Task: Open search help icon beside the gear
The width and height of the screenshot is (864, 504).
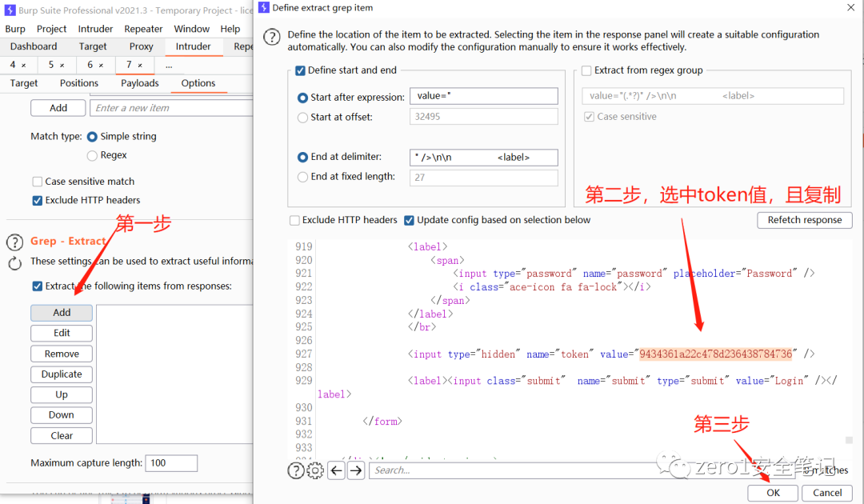Action: tap(296, 470)
